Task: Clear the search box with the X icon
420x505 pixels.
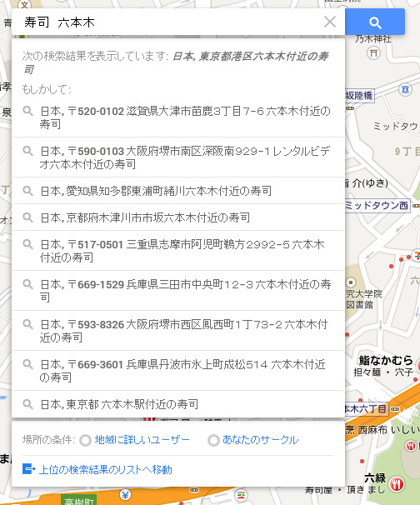Action: point(330,22)
